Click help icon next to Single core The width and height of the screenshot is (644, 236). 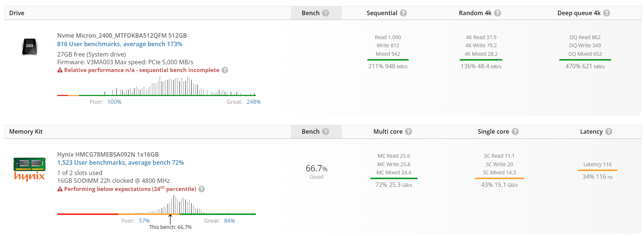[x=515, y=131]
